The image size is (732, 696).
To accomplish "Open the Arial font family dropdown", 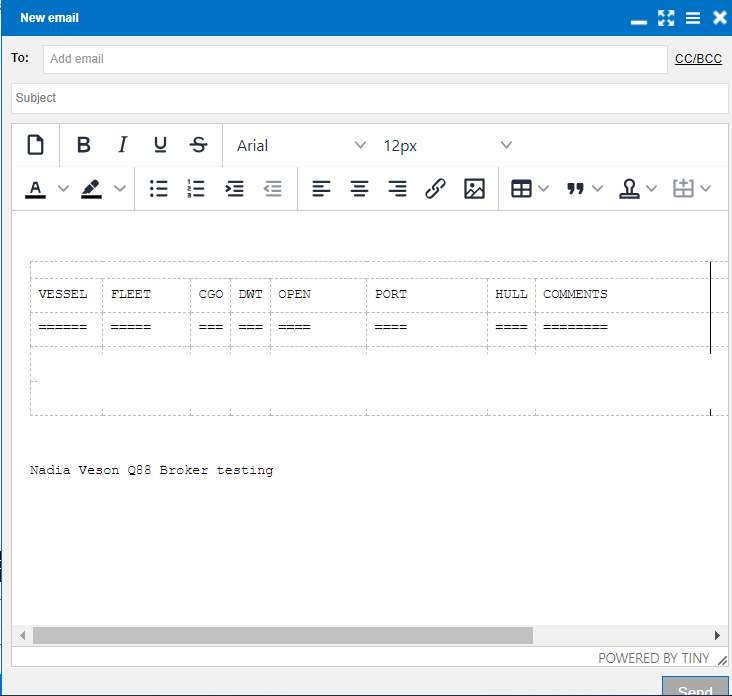I will pos(300,145).
